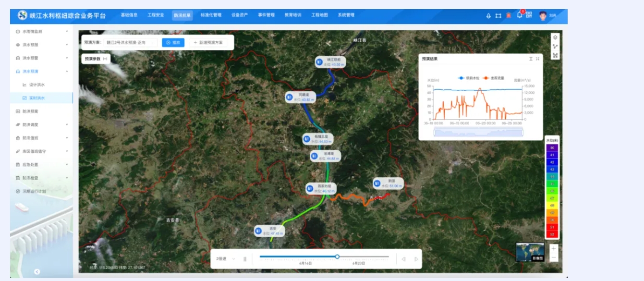
Task: Toggle 坝前水位 series in chart legend
Action: pos(467,78)
